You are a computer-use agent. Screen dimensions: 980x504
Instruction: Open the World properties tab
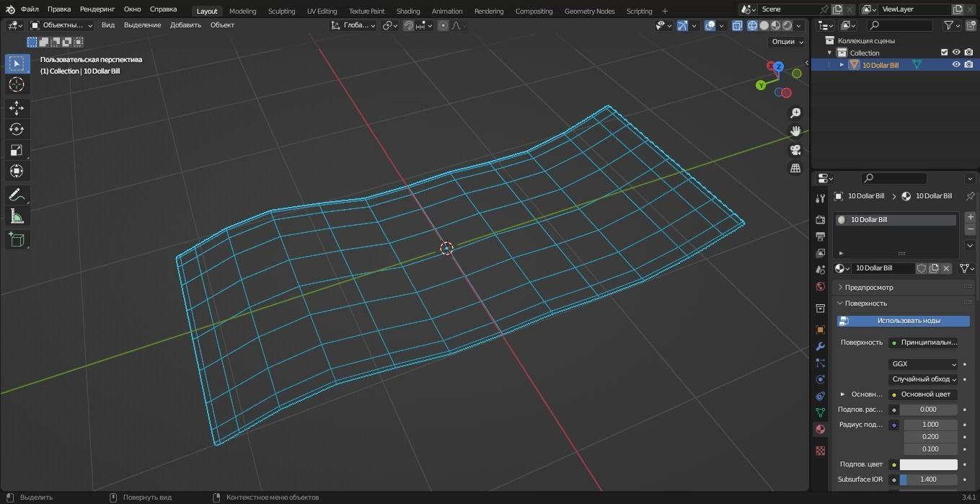(820, 286)
